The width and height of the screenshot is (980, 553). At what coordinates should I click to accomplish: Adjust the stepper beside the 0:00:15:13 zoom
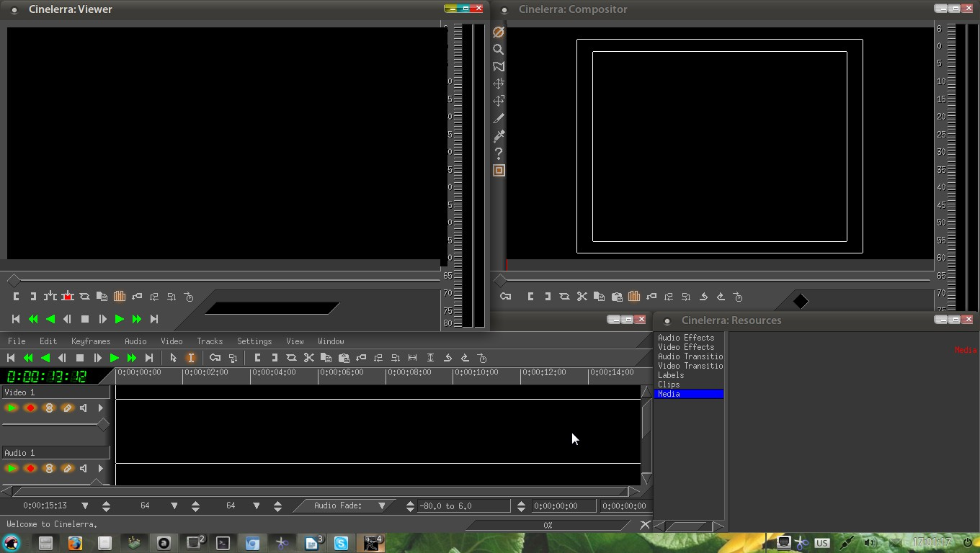(106, 505)
